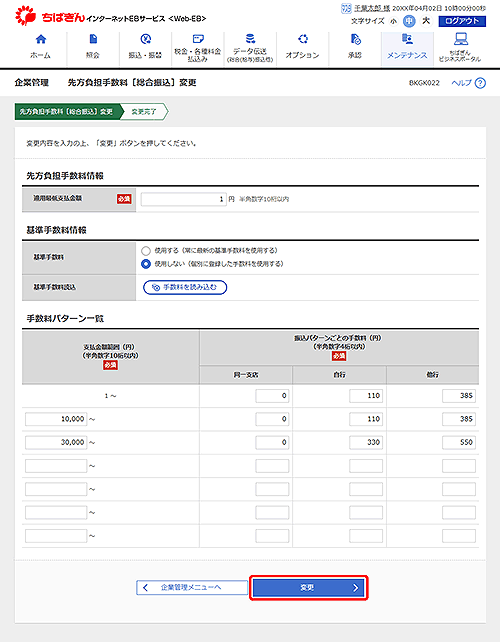Open the 税金・各種料金払込み icon

pyautogui.click(x=198, y=39)
